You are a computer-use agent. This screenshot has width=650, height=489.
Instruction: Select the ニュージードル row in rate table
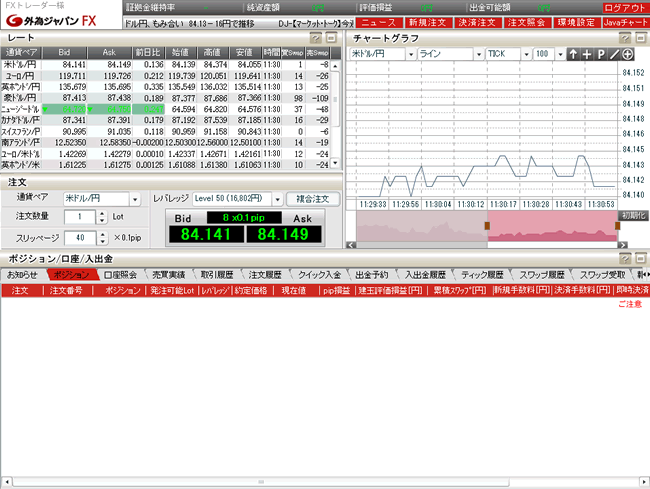pos(166,109)
